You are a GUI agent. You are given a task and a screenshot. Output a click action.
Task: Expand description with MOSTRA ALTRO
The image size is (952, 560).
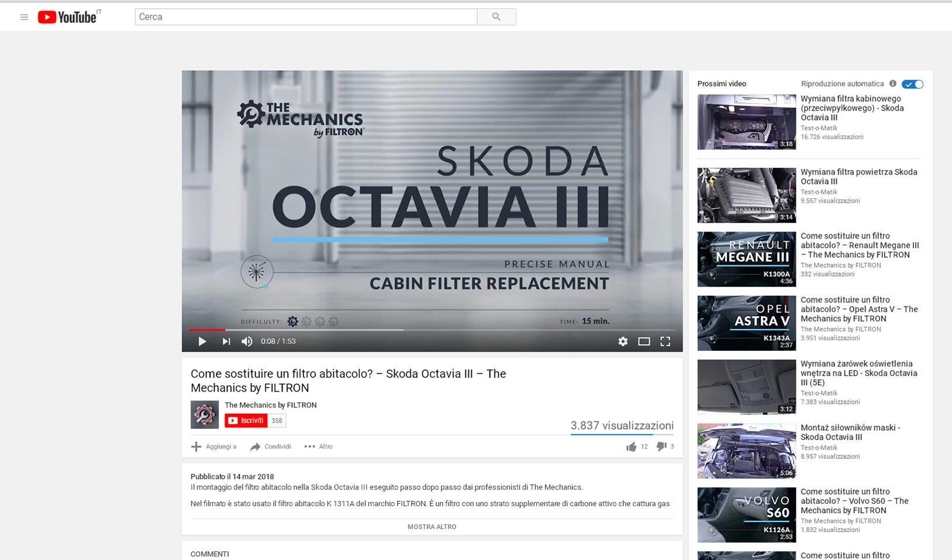point(432,527)
